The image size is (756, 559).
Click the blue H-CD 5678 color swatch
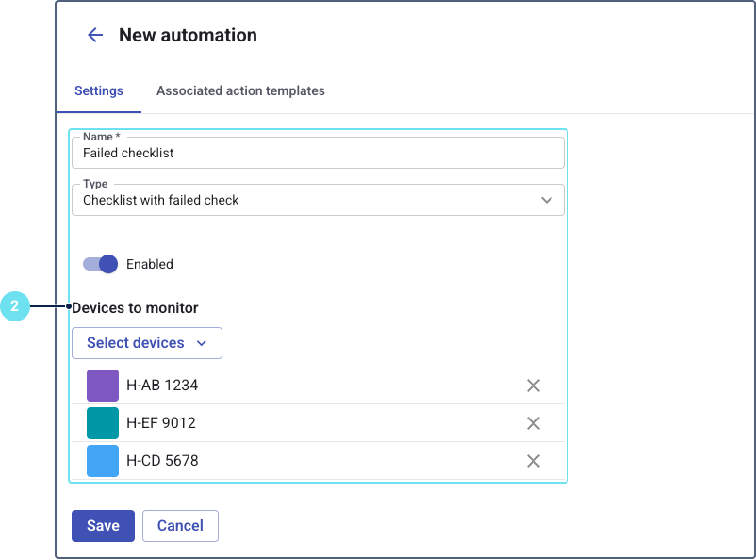tap(103, 461)
